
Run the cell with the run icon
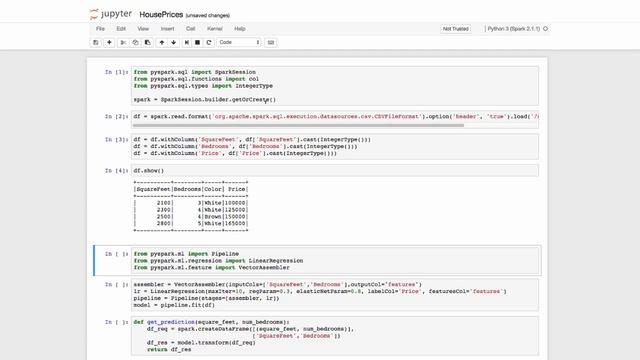(187, 42)
